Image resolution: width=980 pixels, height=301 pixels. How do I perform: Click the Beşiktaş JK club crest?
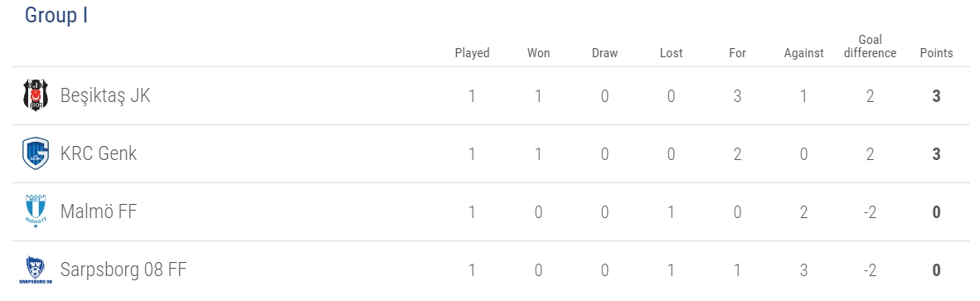tap(35, 95)
